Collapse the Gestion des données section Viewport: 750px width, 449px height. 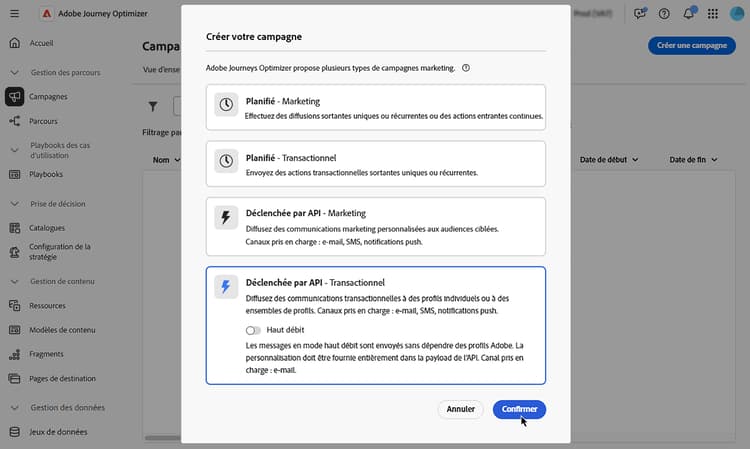pyautogui.click(x=15, y=407)
